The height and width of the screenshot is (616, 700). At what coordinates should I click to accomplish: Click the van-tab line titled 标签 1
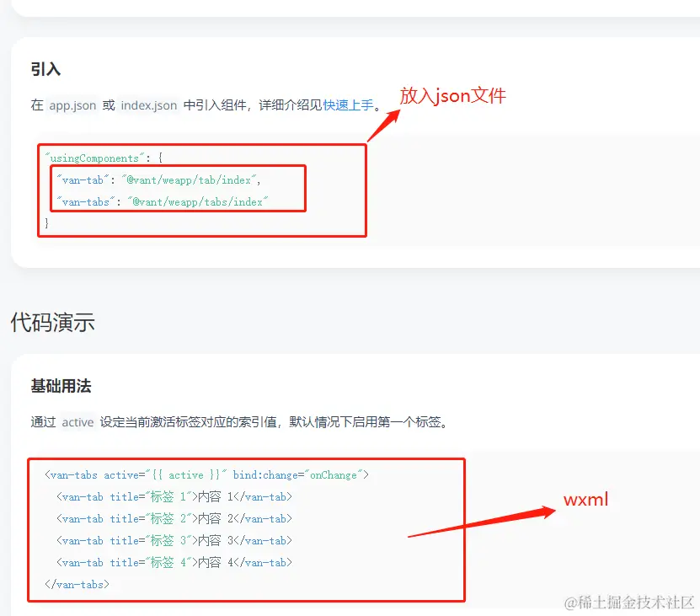(174, 496)
